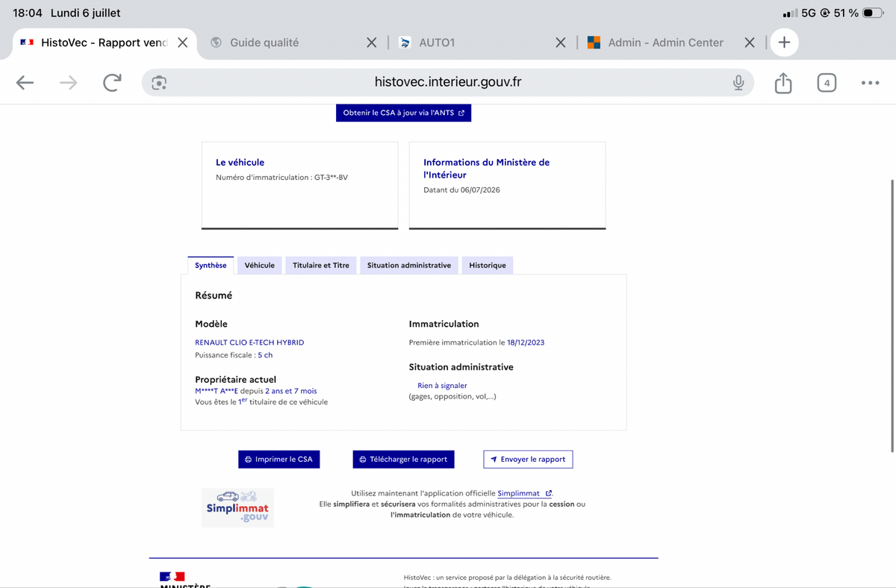
Task: Click Envoyer le rapport button
Action: [528, 459]
